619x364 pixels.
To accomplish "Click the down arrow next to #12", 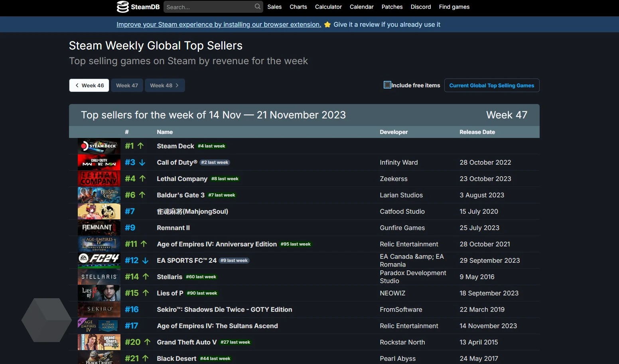I will coord(145,260).
